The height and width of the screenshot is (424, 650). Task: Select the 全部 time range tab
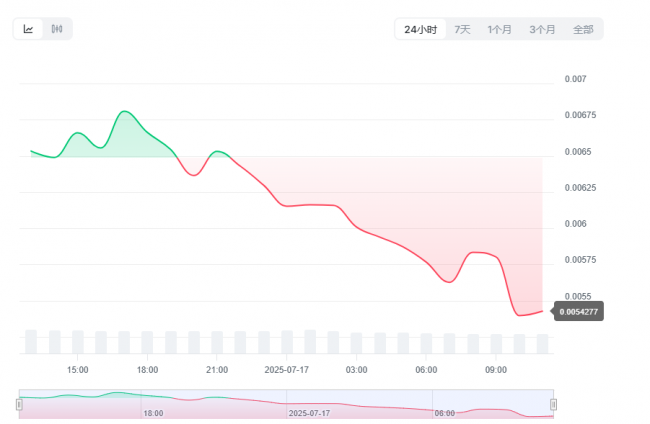(583, 29)
